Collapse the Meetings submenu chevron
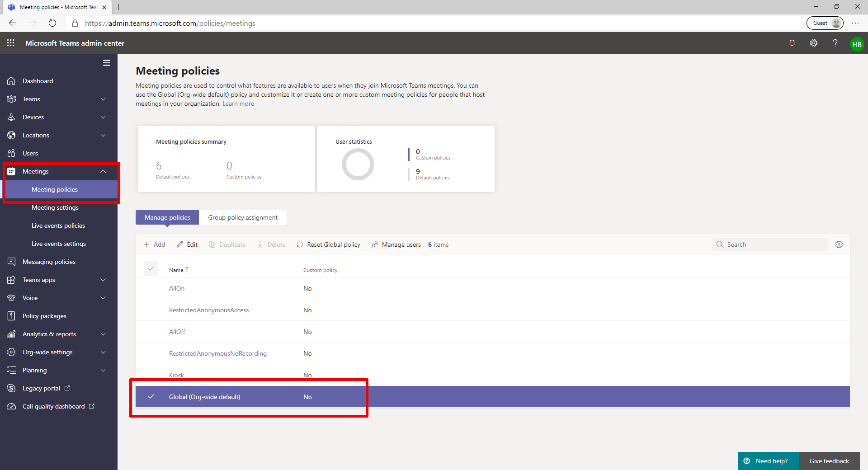Image resolution: width=868 pixels, height=470 pixels. pyautogui.click(x=103, y=171)
